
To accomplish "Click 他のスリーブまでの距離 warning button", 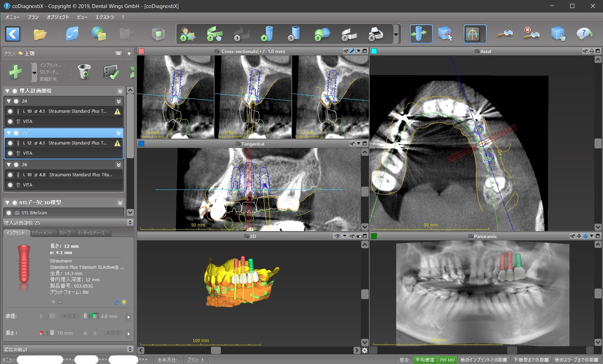I will [x=576, y=360].
